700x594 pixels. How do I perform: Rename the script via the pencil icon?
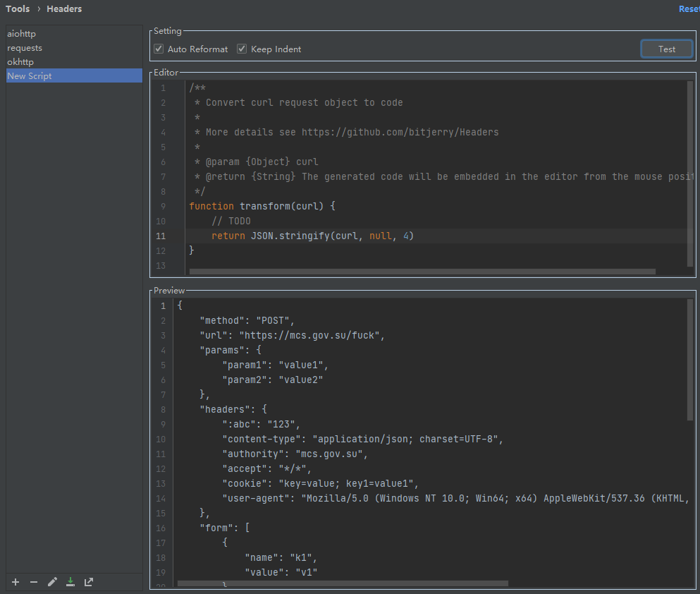(51, 581)
